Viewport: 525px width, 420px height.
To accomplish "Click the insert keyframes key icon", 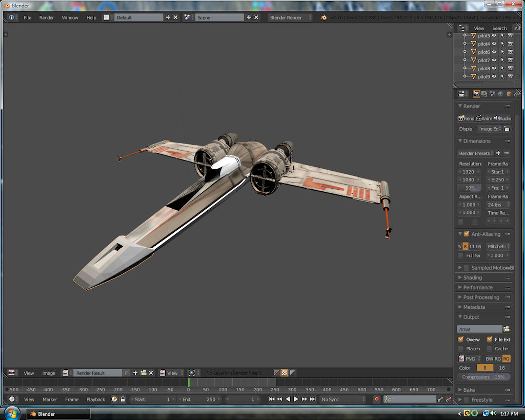I will click(440, 399).
